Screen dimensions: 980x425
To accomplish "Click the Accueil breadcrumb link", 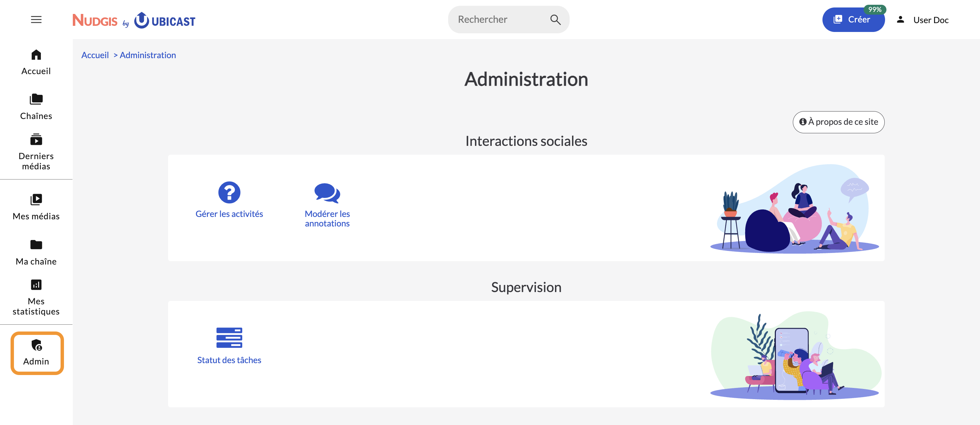I will click(95, 55).
